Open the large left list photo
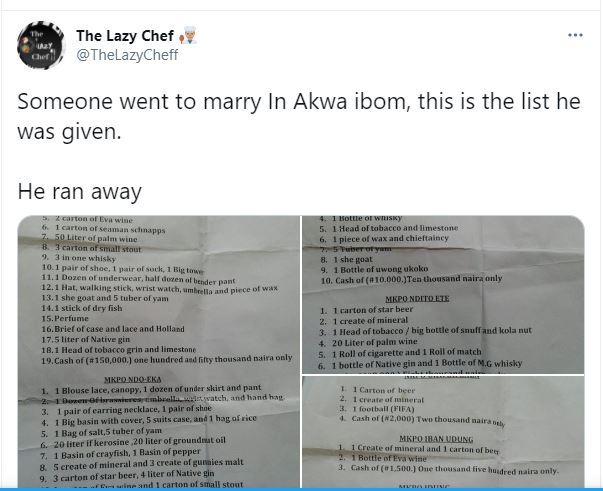The height and width of the screenshot is (491, 603). tap(159, 352)
